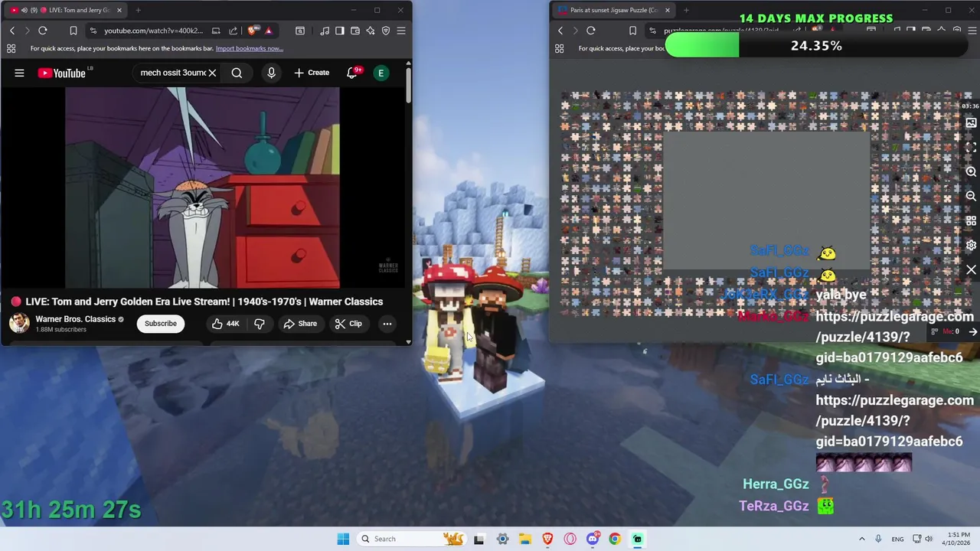Open Windows Start menu

click(343, 539)
